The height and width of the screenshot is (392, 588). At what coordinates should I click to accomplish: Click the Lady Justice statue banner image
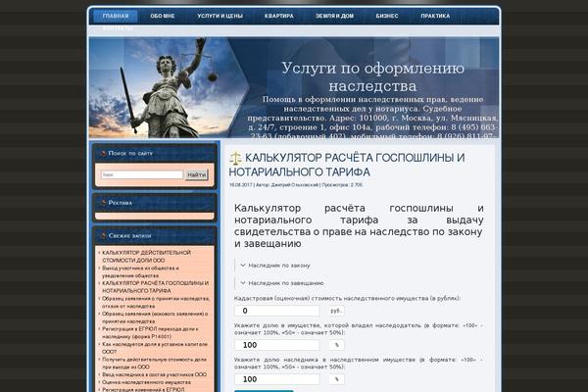pyautogui.click(x=169, y=88)
